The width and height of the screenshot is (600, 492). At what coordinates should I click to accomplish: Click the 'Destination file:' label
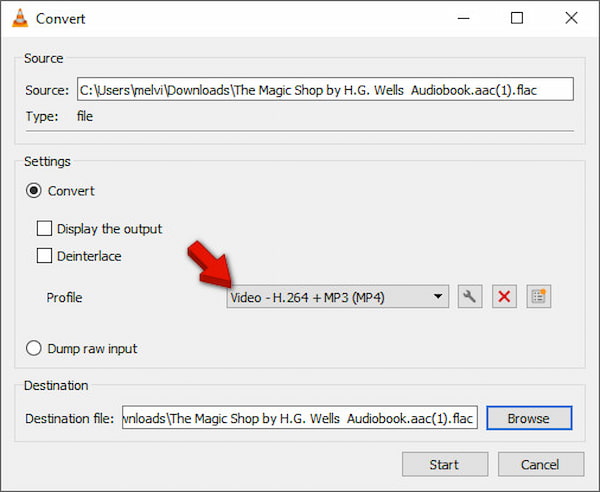70,418
